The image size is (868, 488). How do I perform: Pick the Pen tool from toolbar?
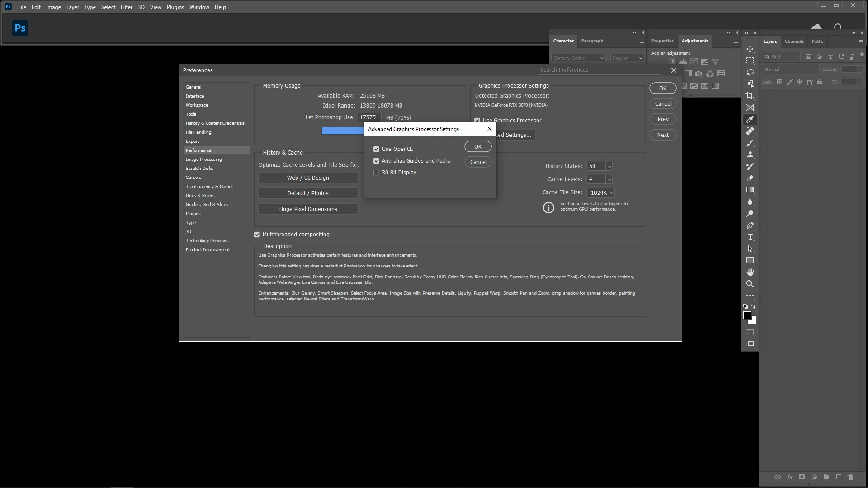pos(750,225)
